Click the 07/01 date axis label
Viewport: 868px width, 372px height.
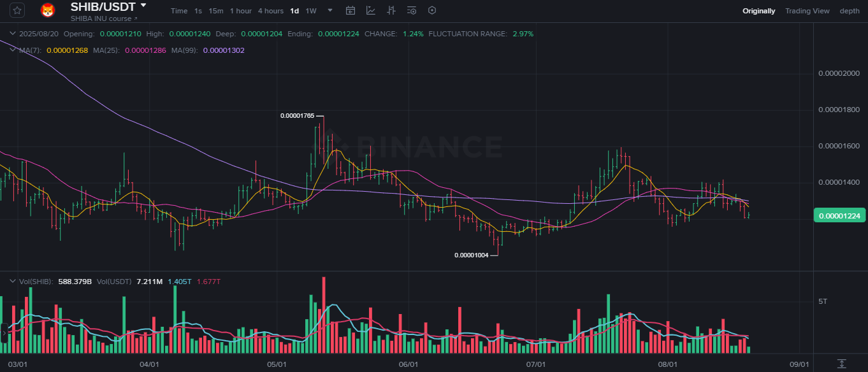pos(536,364)
